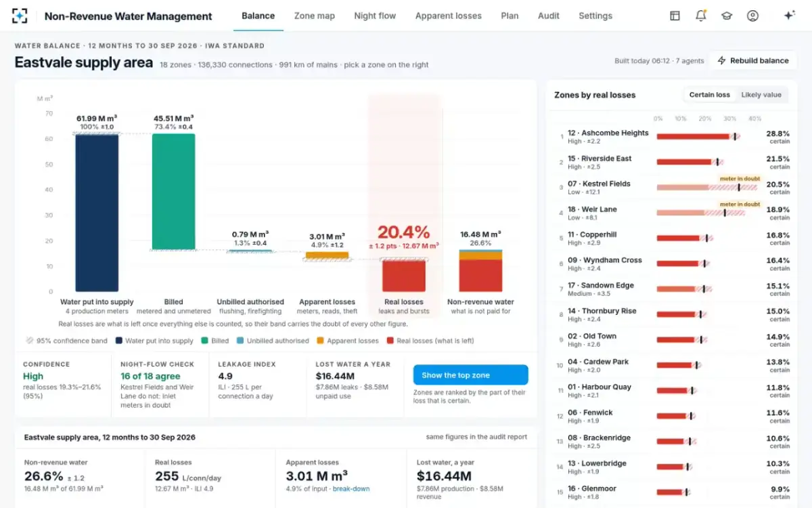The height and width of the screenshot is (508, 812).
Task: Click the Water put into supply legend swatch
Action: tap(119, 341)
